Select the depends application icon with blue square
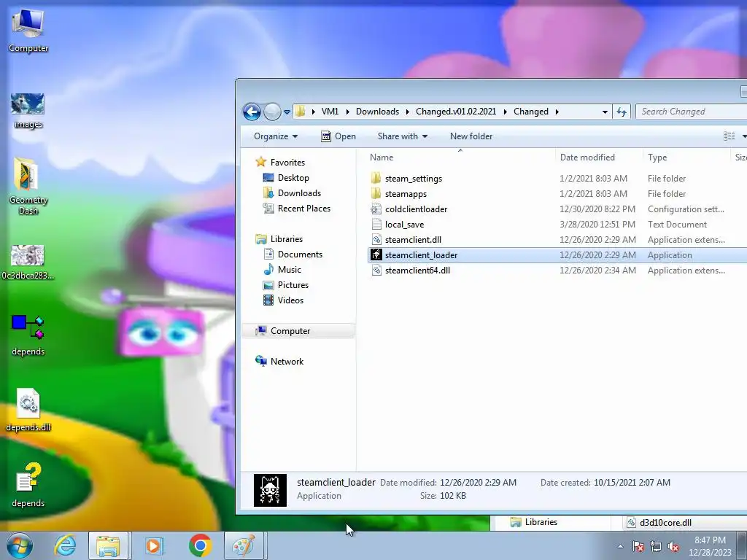Image resolution: width=747 pixels, height=560 pixels. coord(28,335)
